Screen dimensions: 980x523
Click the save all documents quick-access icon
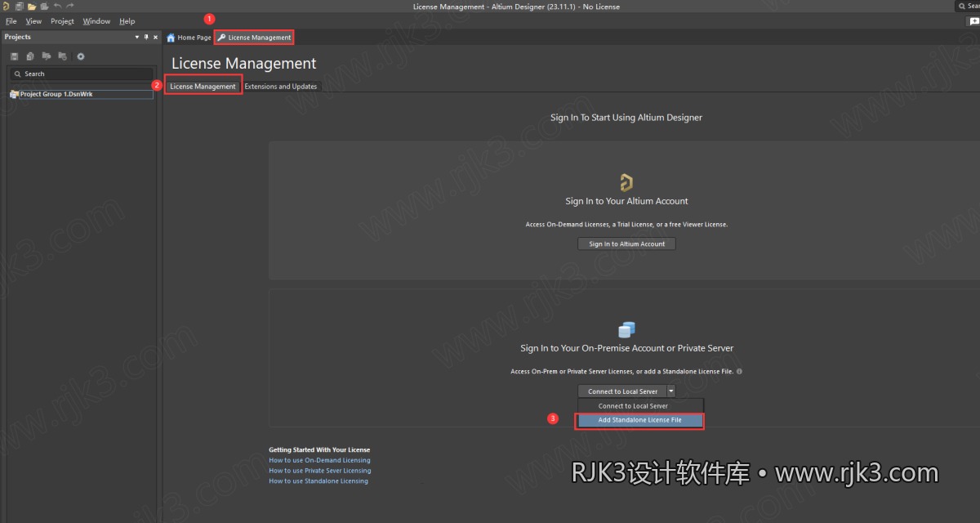[x=19, y=7]
